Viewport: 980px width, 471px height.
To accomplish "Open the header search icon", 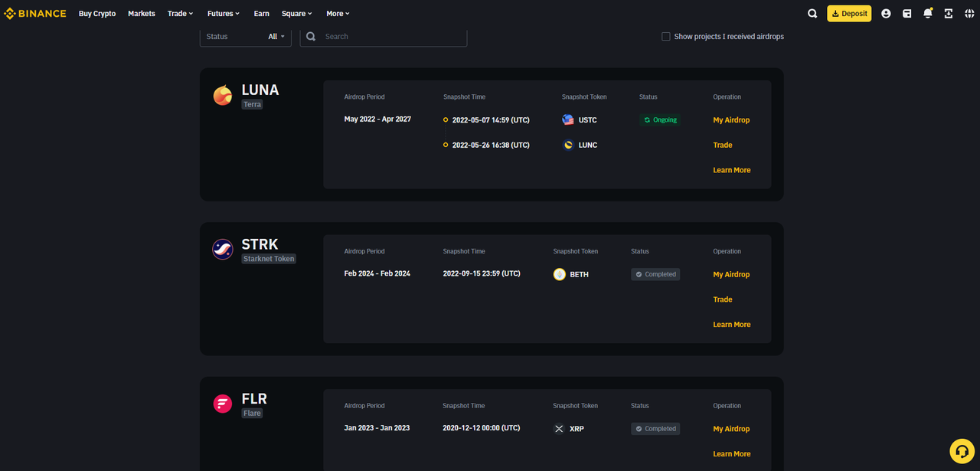I will point(812,14).
